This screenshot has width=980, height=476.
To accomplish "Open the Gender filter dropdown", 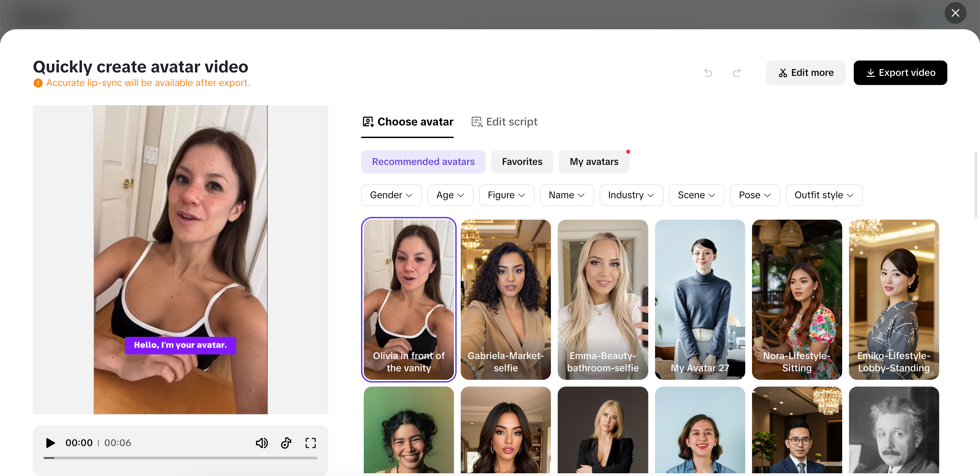I will point(391,195).
